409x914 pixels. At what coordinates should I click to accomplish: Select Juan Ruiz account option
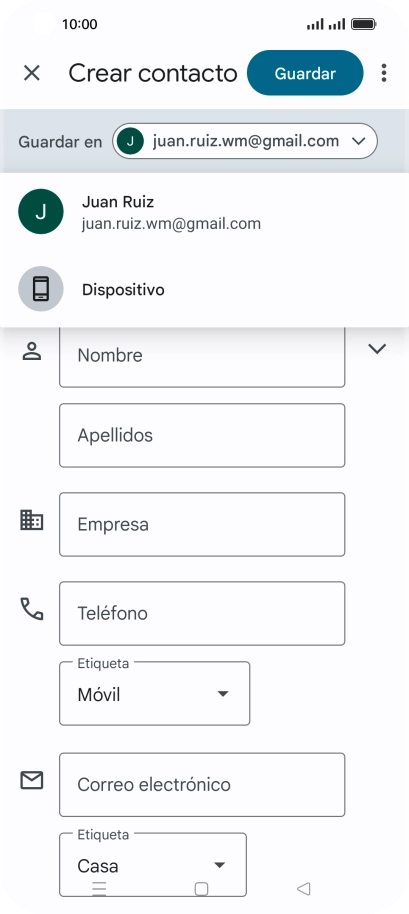204,212
